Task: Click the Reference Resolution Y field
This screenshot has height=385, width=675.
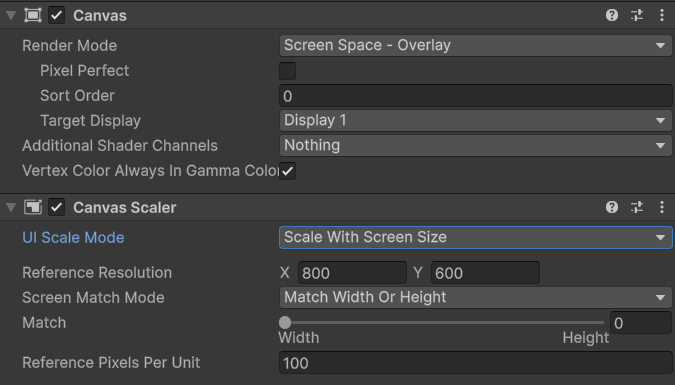Action: click(485, 273)
